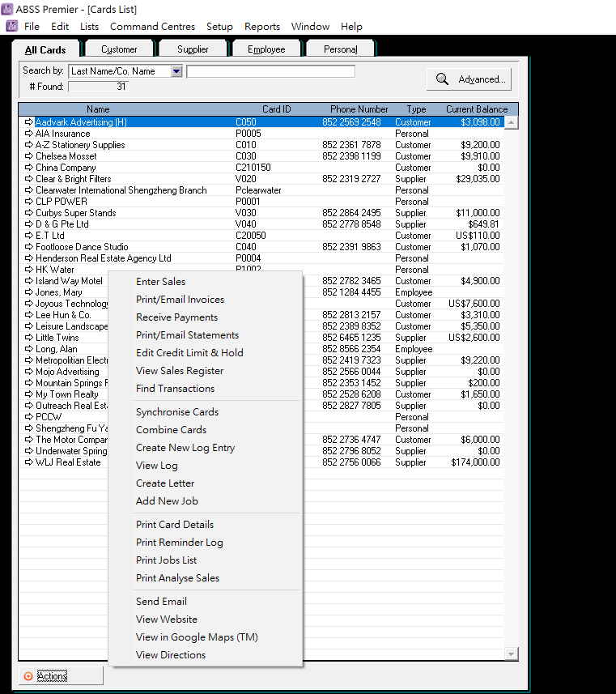
Task: Open detail arrow for Curbys Super Stands
Action: click(29, 212)
